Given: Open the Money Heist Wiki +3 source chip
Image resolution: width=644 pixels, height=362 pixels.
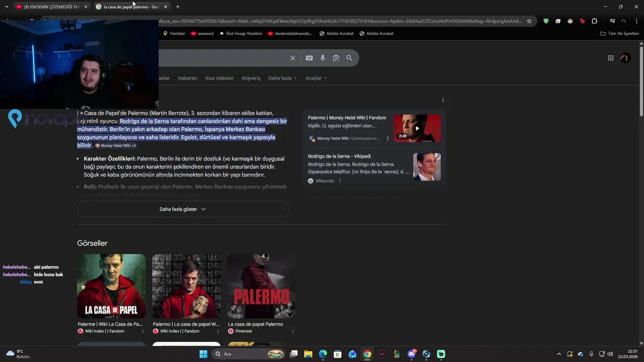Looking at the screenshot, I should 116,145.
